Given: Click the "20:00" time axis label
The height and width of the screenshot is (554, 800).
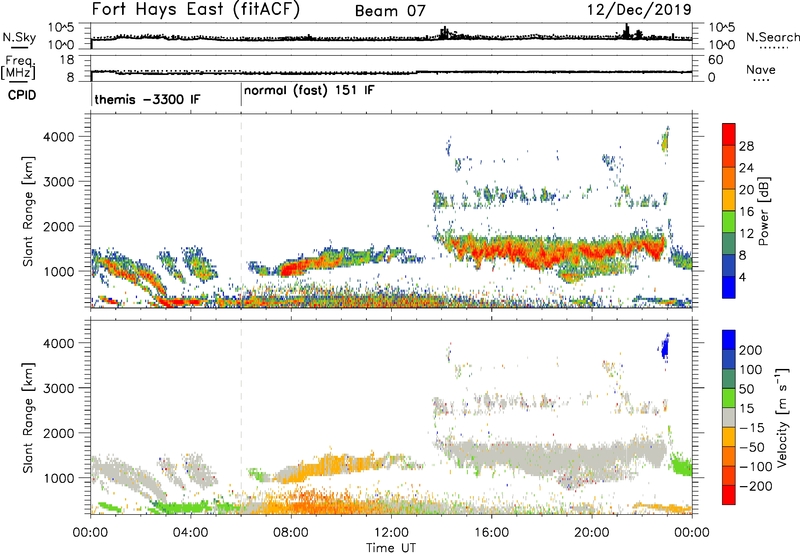Looking at the screenshot, I should (x=592, y=533).
